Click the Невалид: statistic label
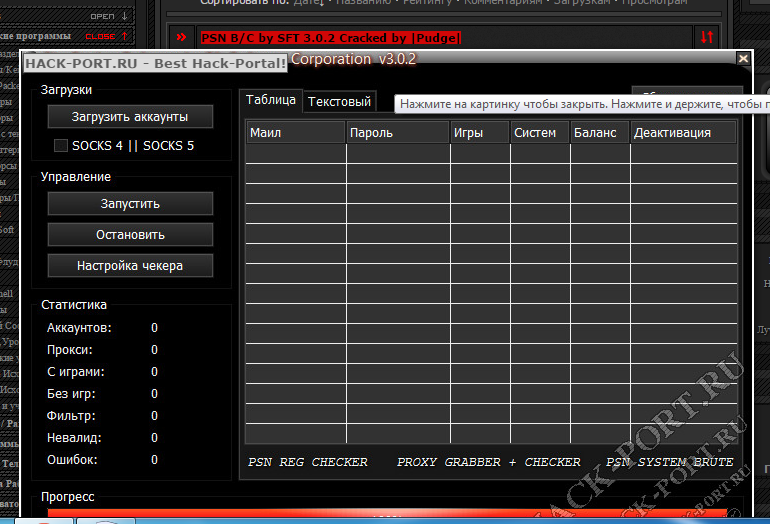The image size is (770, 524). 74,438
